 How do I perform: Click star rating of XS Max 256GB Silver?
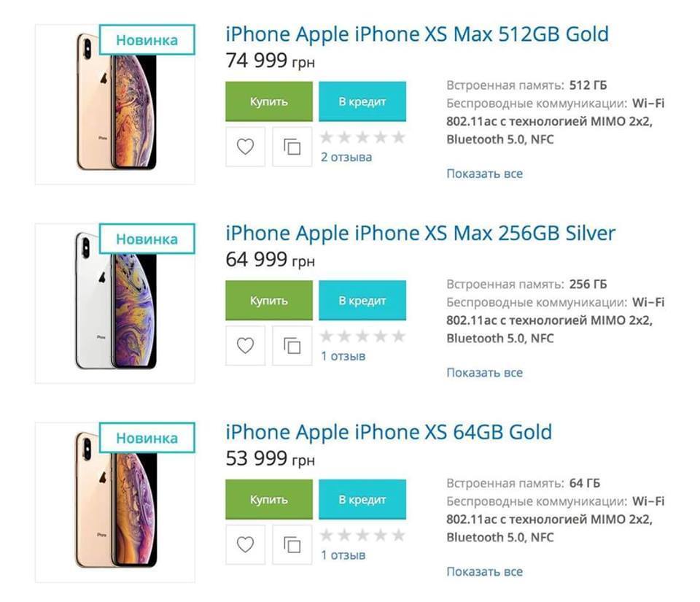click(x=362, y=336)
